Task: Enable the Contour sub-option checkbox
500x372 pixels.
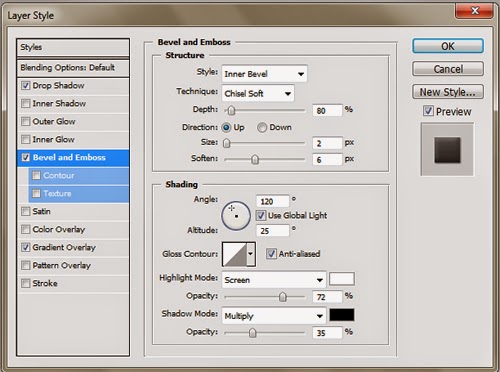Action: coord(36,175)
